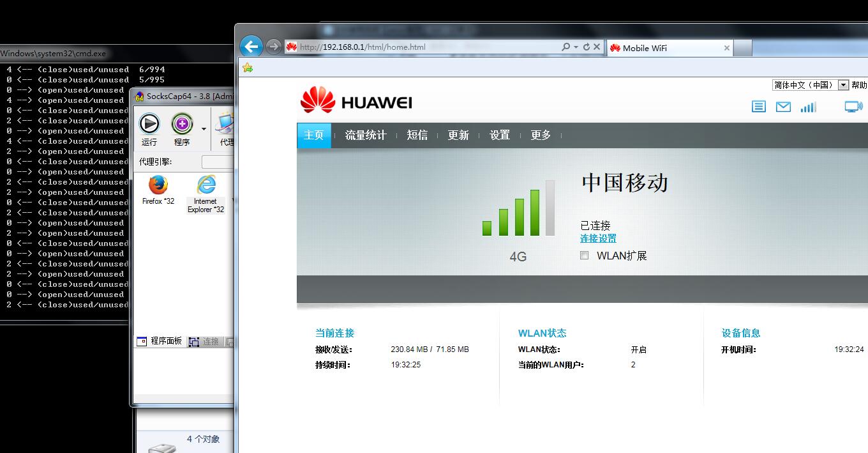Open the favorites star icon
868x453 pixels.
pos(248,68)
